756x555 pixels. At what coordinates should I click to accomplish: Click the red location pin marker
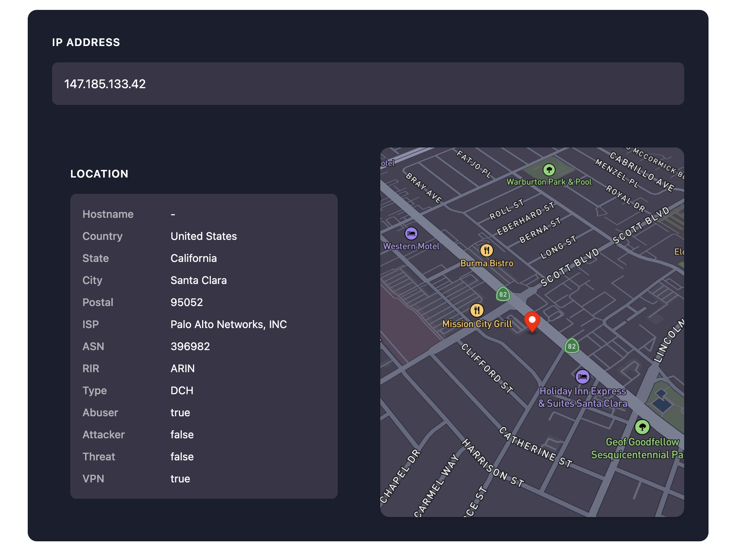tap(532, 321)
